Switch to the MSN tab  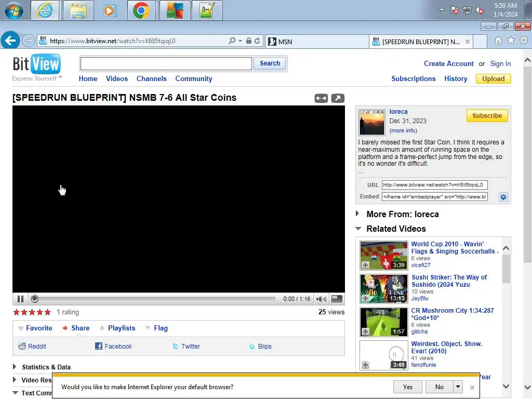click(x=316, y=42)
